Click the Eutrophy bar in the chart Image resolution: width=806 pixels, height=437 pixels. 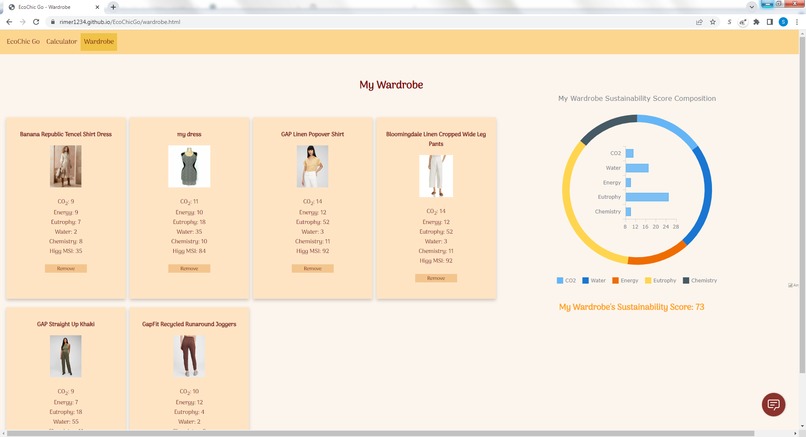[x=647, y=197]
